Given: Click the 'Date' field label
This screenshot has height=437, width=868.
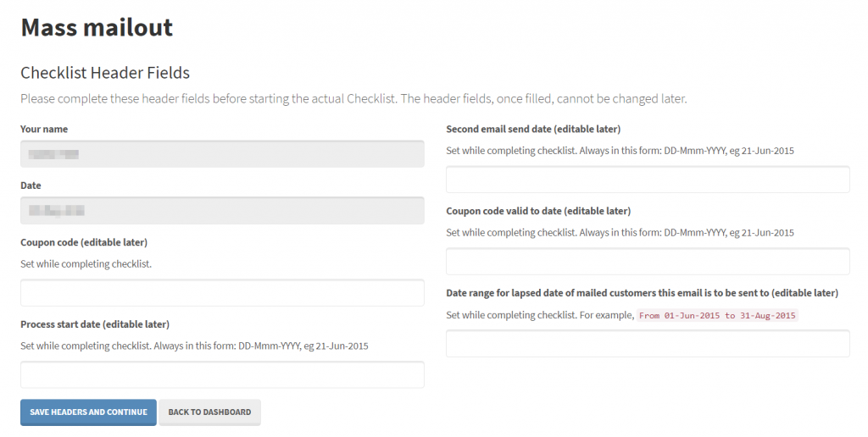Looking at the screenshot, I should point(31,185).
